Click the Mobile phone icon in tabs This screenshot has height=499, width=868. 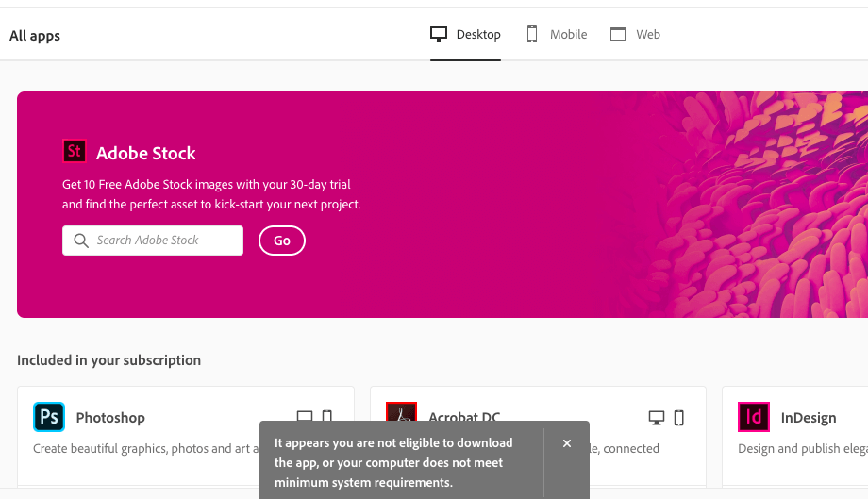coord(532,34)
